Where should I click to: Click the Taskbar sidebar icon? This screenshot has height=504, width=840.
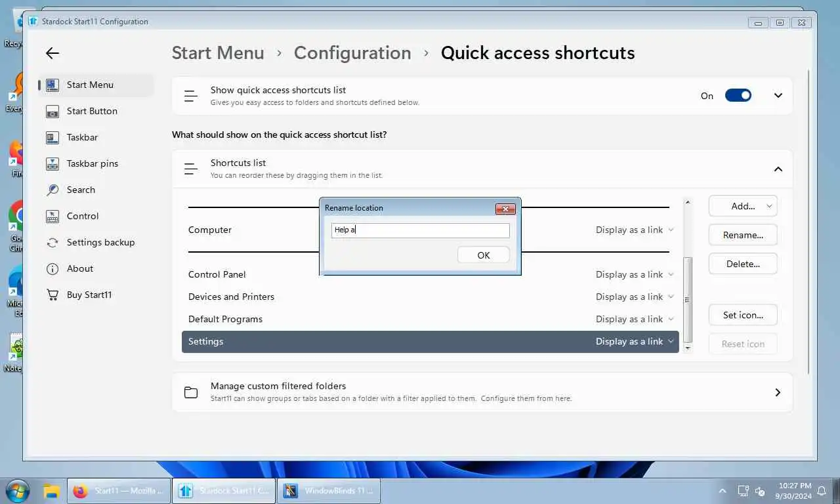pos(53,137)
